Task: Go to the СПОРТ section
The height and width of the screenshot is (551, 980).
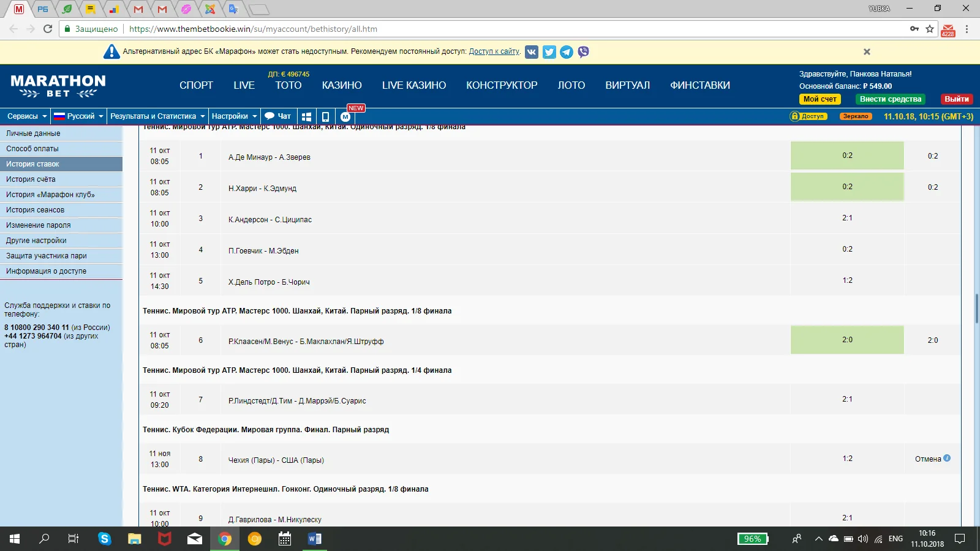Action: [197, 86]
